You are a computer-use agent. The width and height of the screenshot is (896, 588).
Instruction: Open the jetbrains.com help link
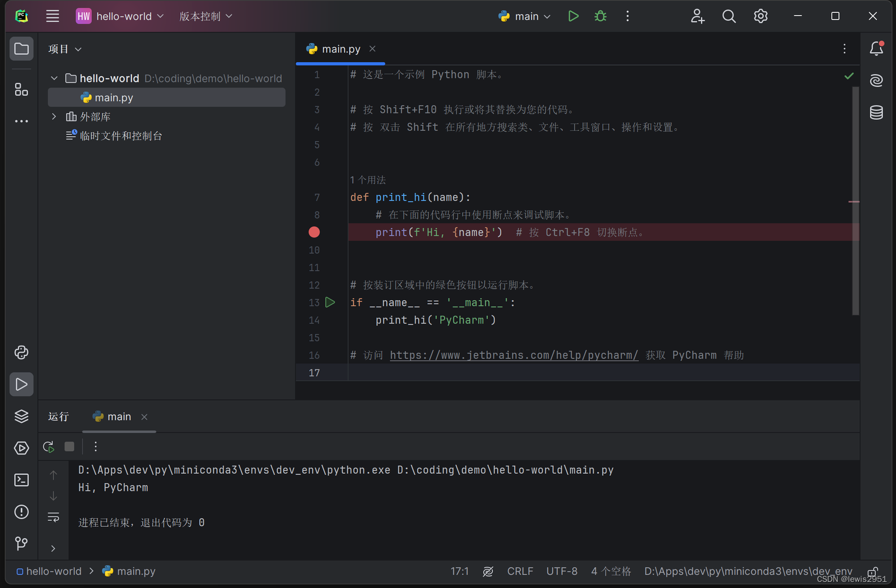(x=514, y=355)
